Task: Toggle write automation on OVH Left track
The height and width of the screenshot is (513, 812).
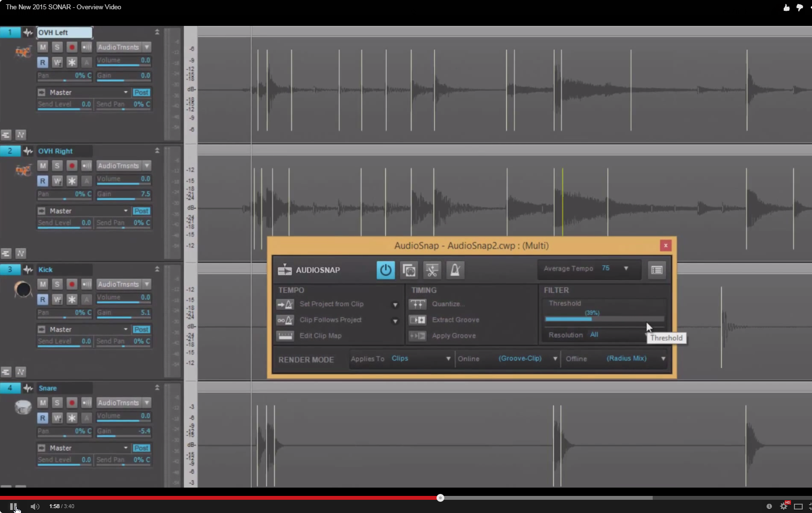Action: coord(57,62)
